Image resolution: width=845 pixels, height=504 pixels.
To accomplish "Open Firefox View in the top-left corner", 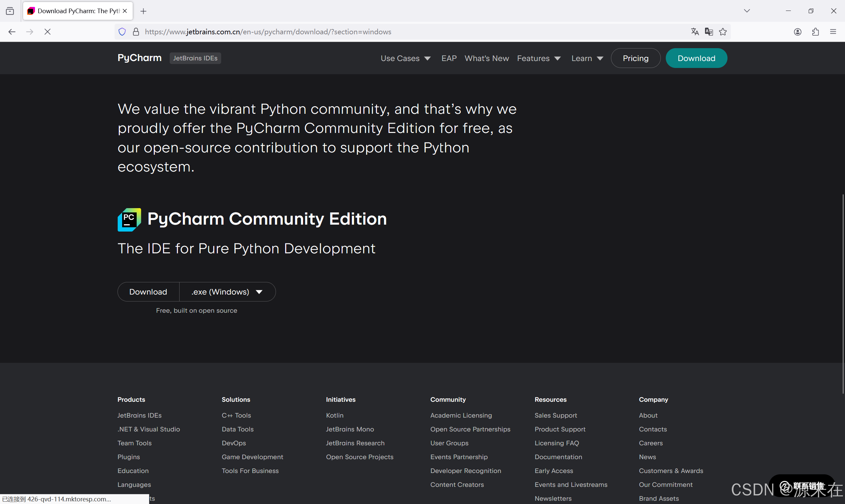I will (10, 11).
